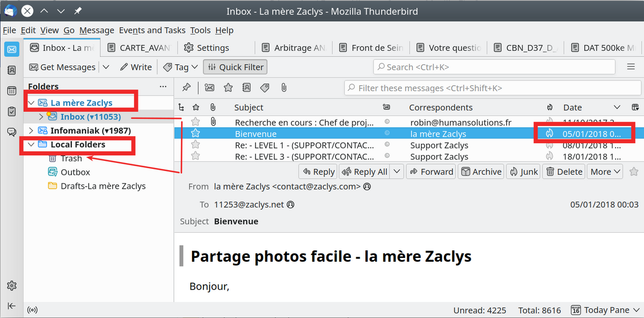Archive the open message
This screenshot has width=644, height=318.
(480, 172)
